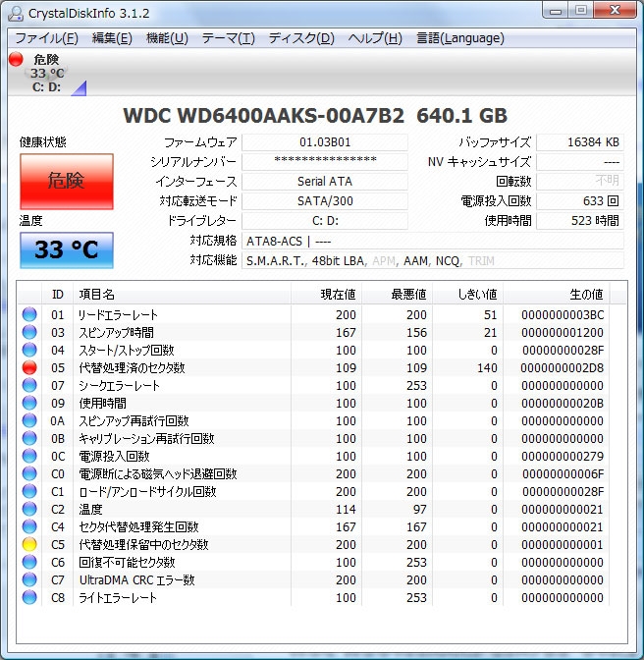
Task: Click the 現在値 column header
Action: pyautogui.click(x=326, y=295)
